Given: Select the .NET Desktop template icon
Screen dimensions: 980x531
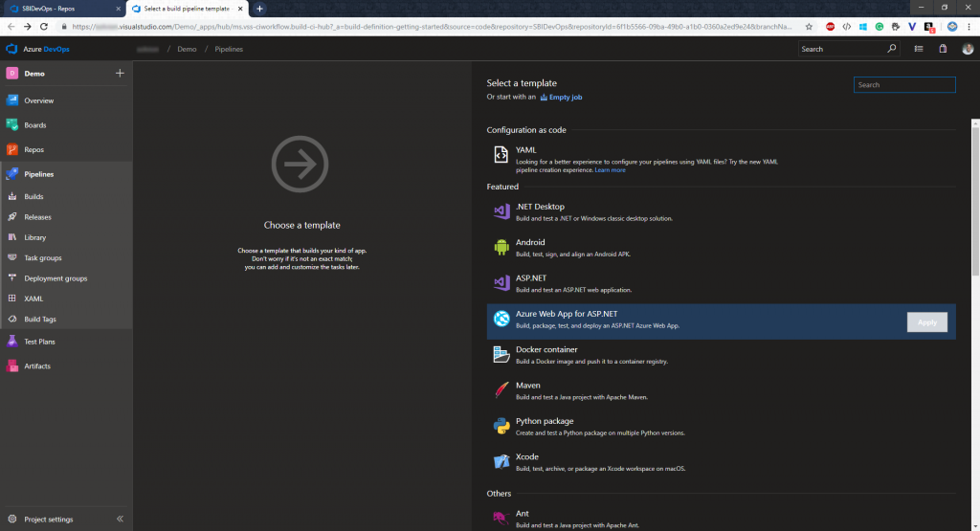Looking at the screenshot, I should point(501,211).
